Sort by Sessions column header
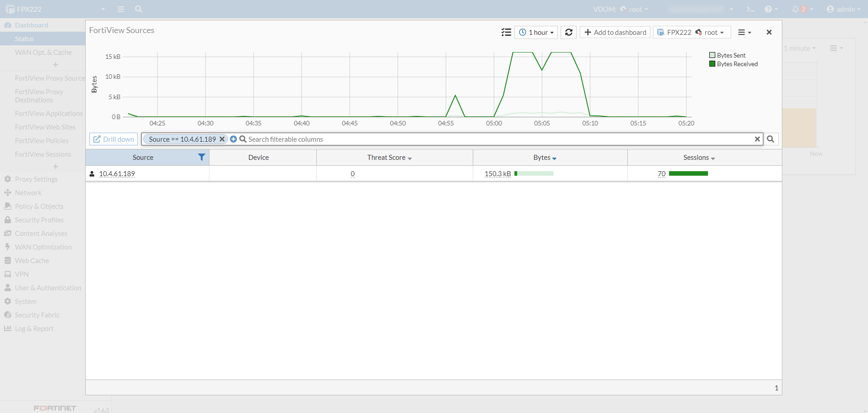This screenshot has height=413, width=868. [699, 158]
